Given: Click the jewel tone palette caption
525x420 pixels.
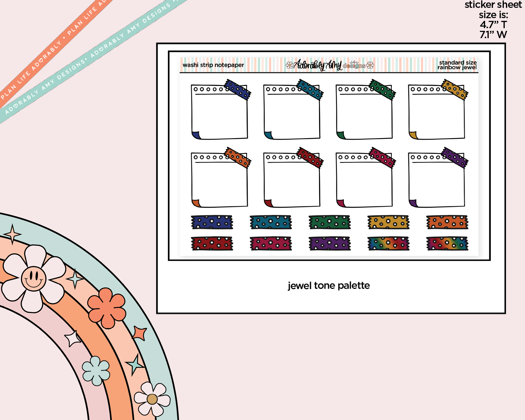Looking at the screenshot, I should point(329,285).
